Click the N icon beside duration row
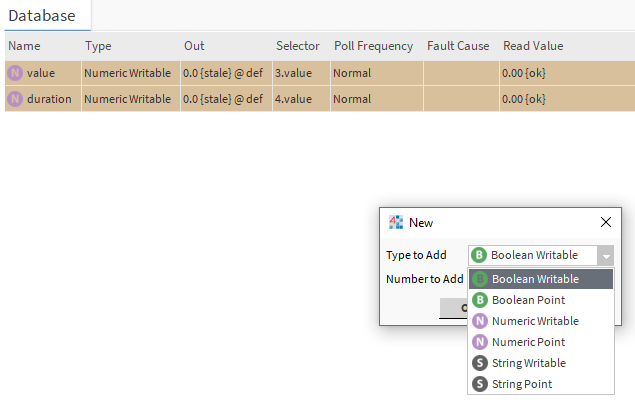This screenshot has height=408, width=635. [15, 99]
